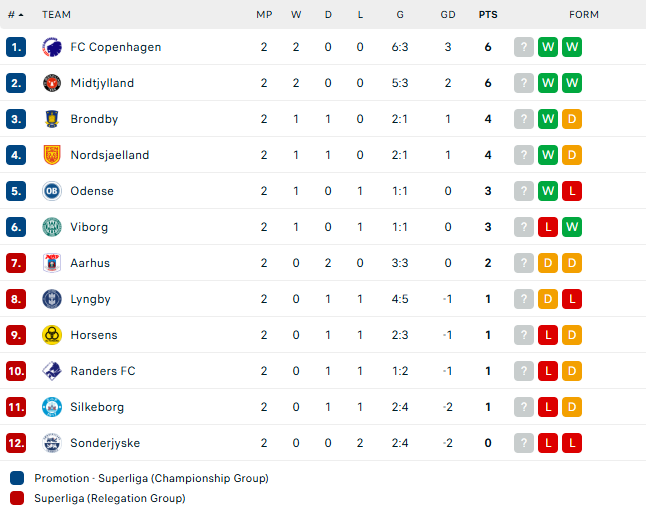Select the blue Championship Group legend swatch
Screen dimensions: 646x513
coord(17,478)
